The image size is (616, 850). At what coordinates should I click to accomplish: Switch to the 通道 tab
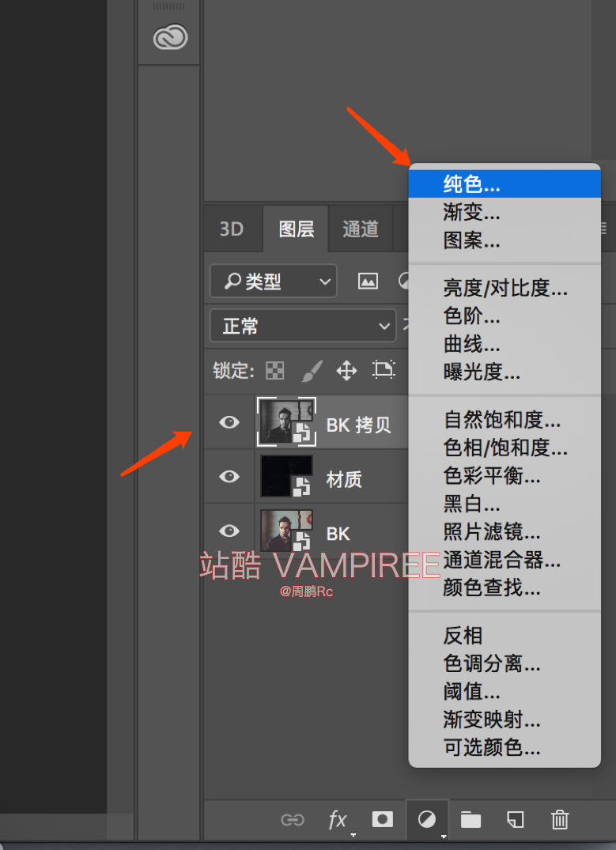pos(361,229)
